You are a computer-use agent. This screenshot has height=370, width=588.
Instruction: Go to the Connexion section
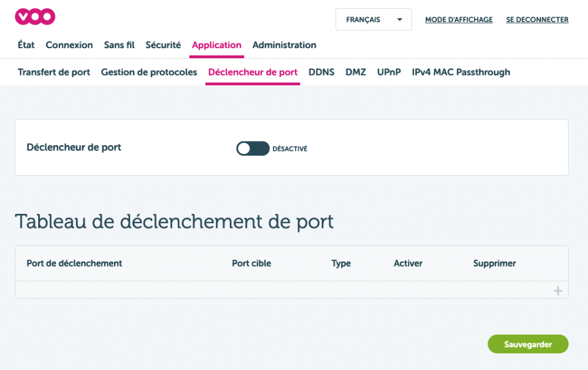click(69, 45)
